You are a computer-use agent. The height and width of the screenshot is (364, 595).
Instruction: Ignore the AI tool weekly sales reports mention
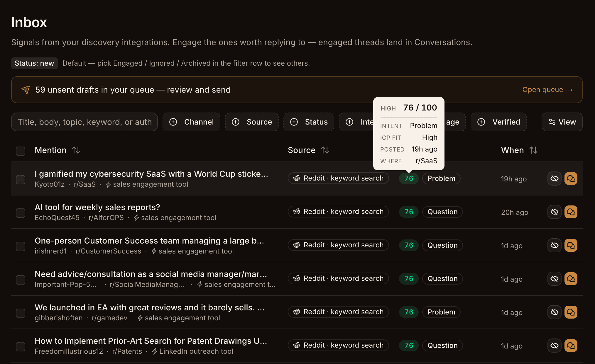(554, 212)
